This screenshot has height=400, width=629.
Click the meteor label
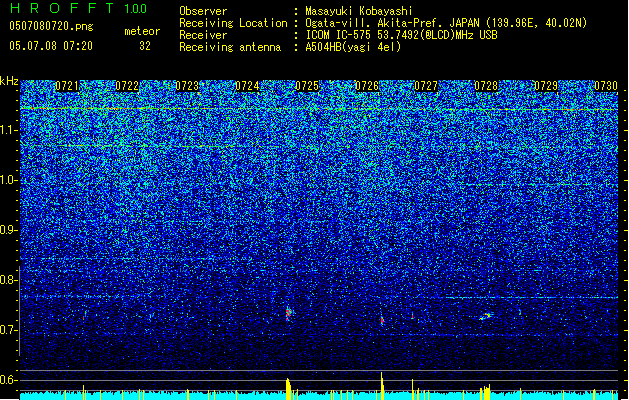point(142,31)
